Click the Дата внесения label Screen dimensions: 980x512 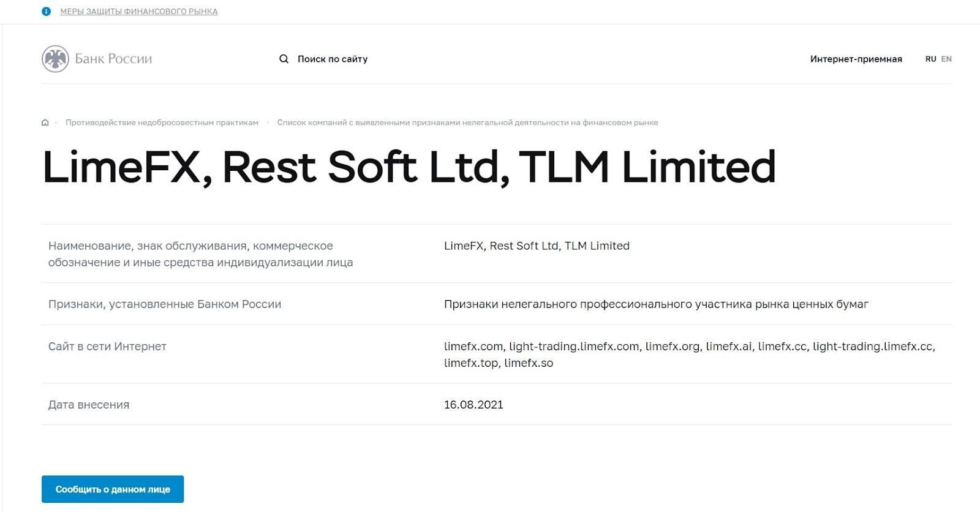coord(89,404)
